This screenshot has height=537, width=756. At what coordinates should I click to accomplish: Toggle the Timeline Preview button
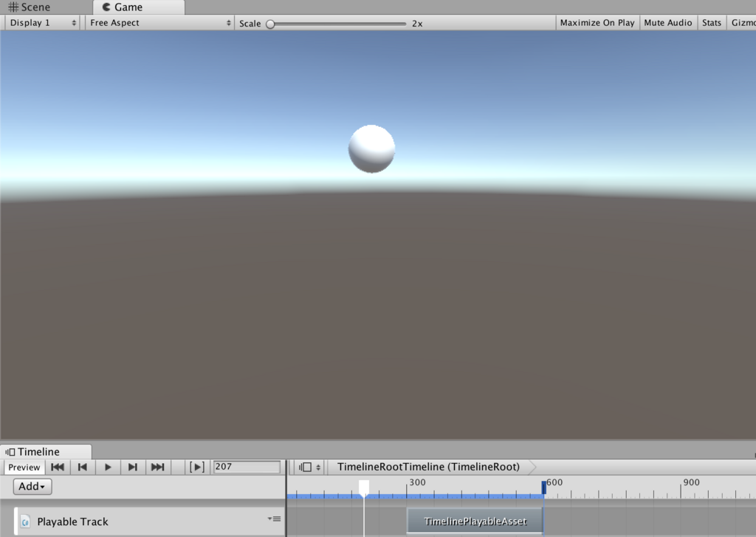(x=24, y=467)
